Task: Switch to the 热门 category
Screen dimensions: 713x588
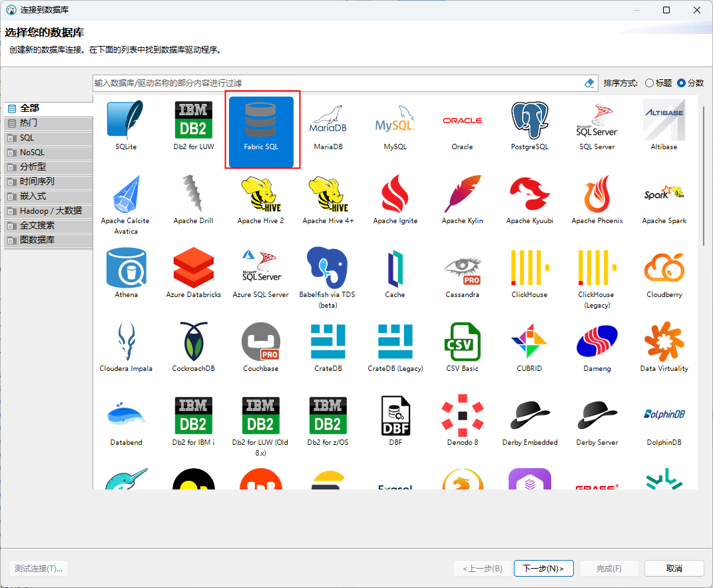Action: 48,123
